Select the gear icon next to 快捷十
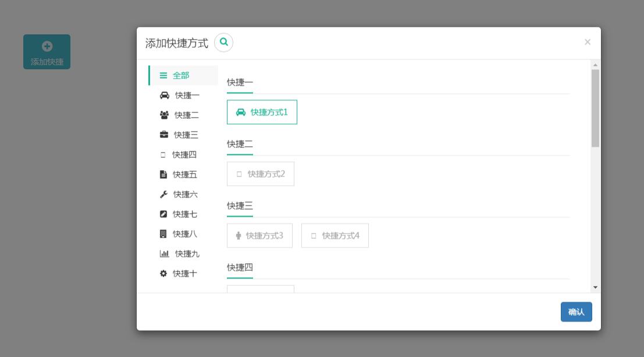 (x=163, y=273)
